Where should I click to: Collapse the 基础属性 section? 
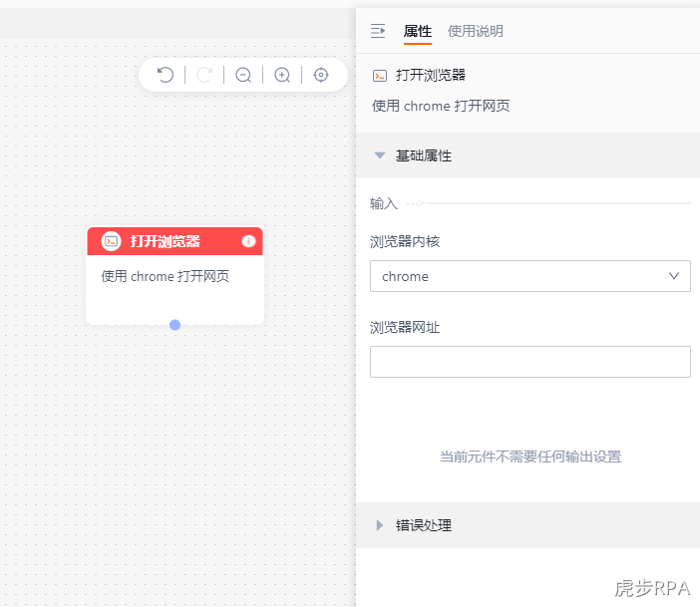[x=528, y=155]
